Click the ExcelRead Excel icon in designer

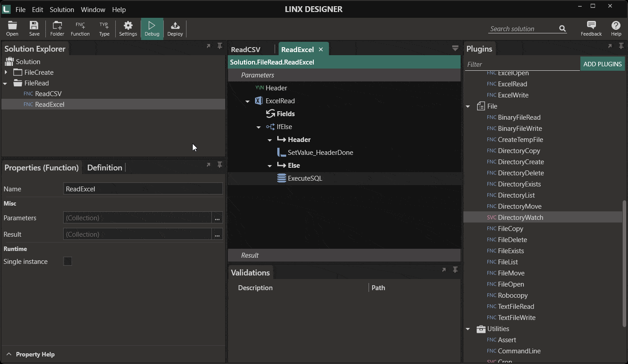click(x=259, y=101)
